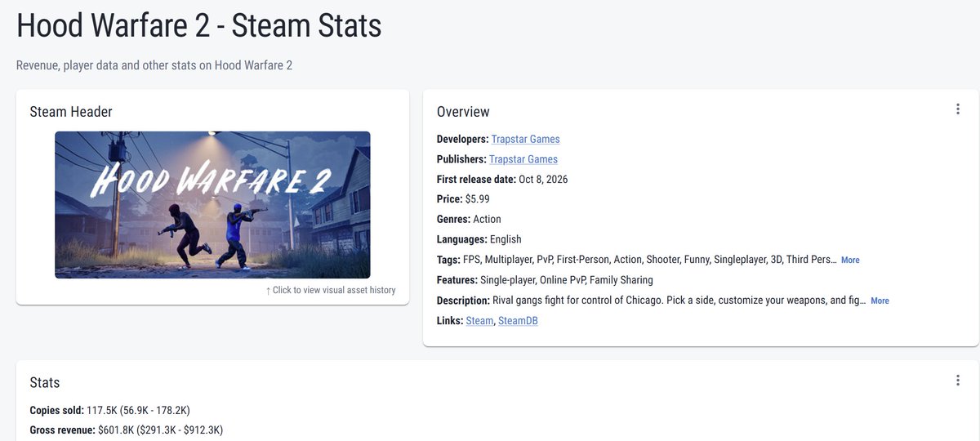
Task: Click the Hood Warfare 2 - Steam Stats title
Action: pos(199,27)
